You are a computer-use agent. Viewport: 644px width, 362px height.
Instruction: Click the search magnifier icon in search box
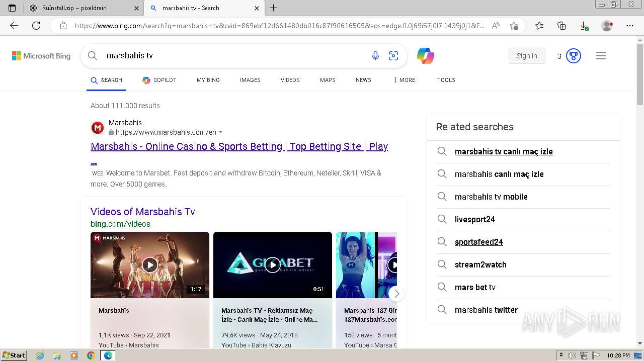point(93,56)
